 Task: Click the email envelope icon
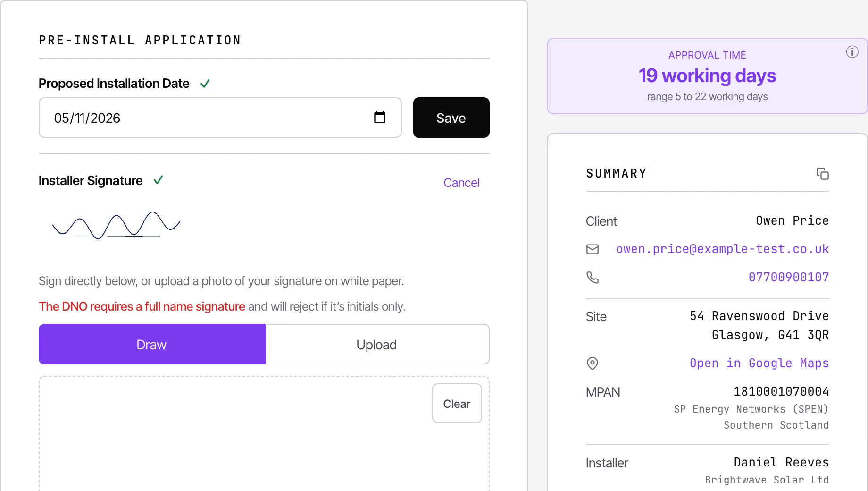593,249
